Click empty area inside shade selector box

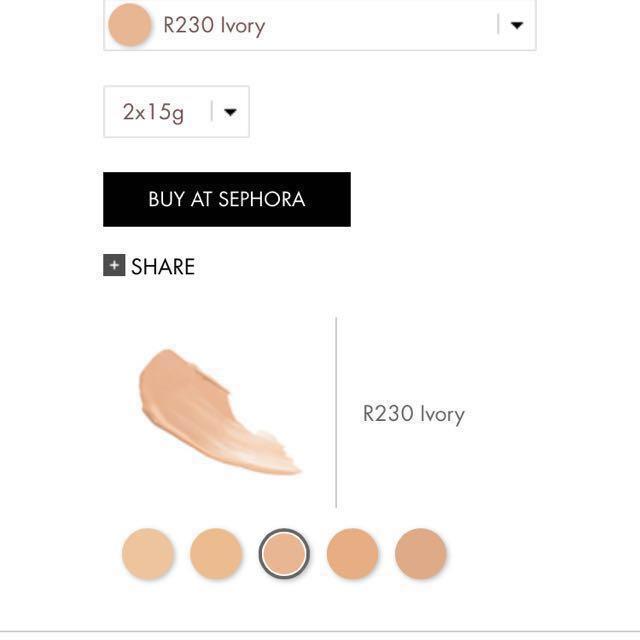pyautogui.click(x=380, y=25)
